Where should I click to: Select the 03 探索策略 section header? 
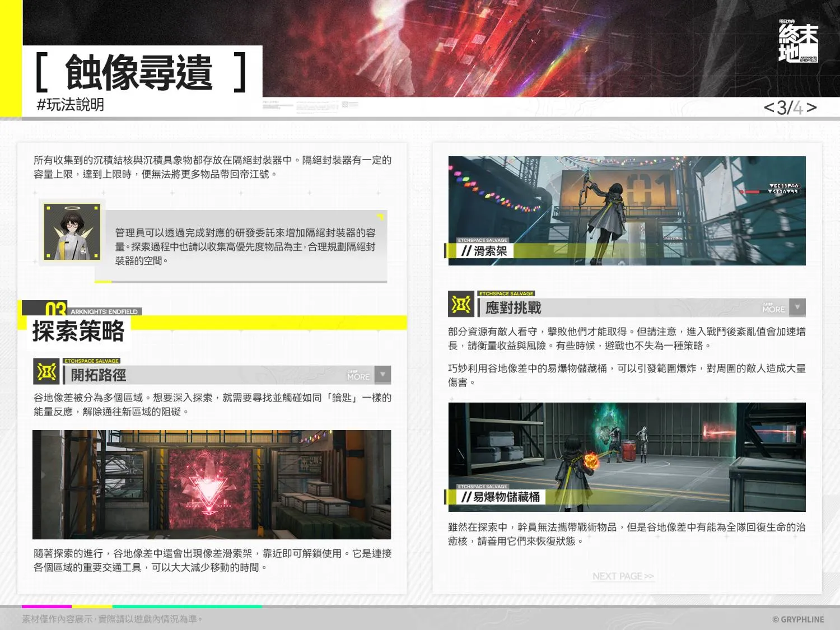coord(78,329)
